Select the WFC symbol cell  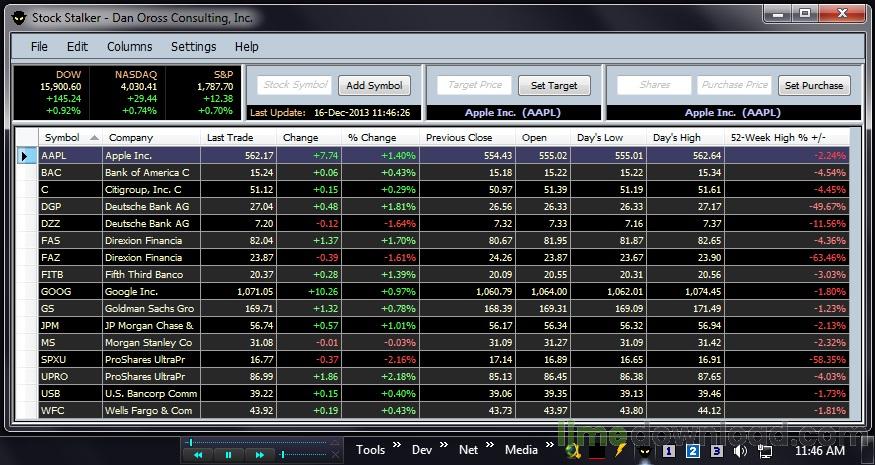point(70,410)
